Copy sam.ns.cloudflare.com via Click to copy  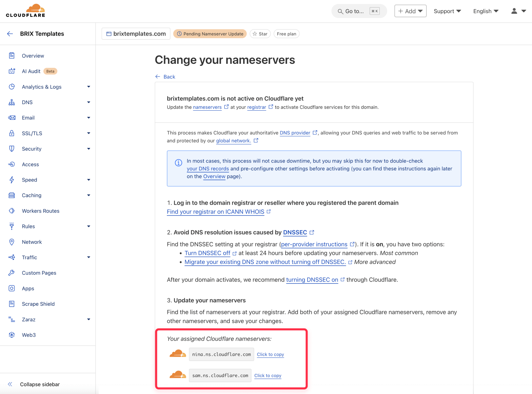click(268, 375)
